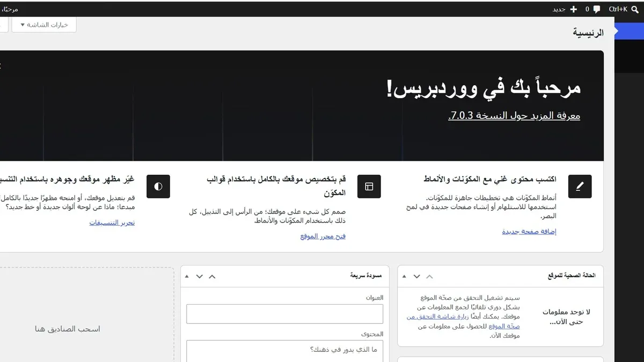Viewport: 644px width, 362px height.
Task: Click the مرحباً بك في ووردبريس heading
Action: [484, 88]
